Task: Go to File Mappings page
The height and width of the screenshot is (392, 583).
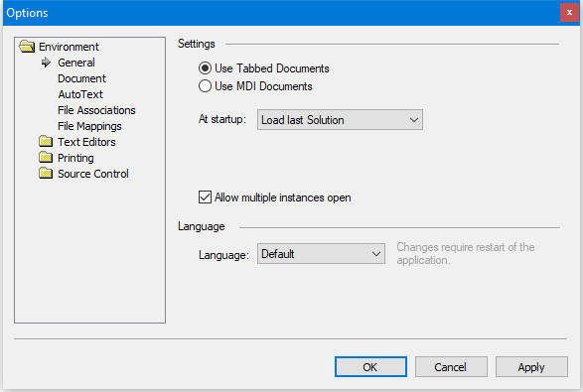Action: pos(89,126)
